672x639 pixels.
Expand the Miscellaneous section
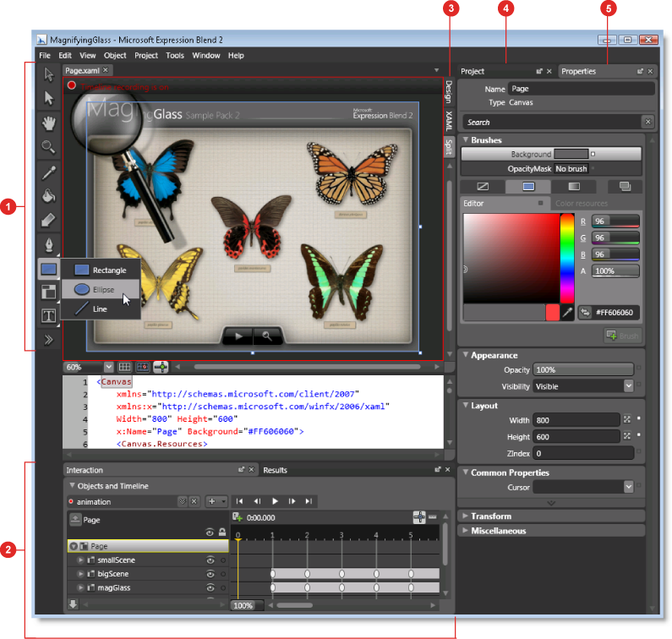point(465,531)
